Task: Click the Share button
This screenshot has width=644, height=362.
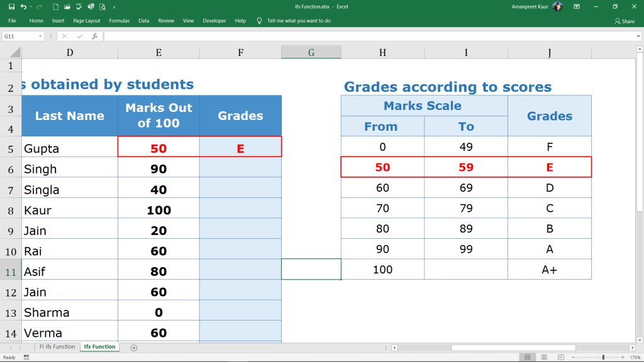Action: pyautogui.click(x=623, y=20)
